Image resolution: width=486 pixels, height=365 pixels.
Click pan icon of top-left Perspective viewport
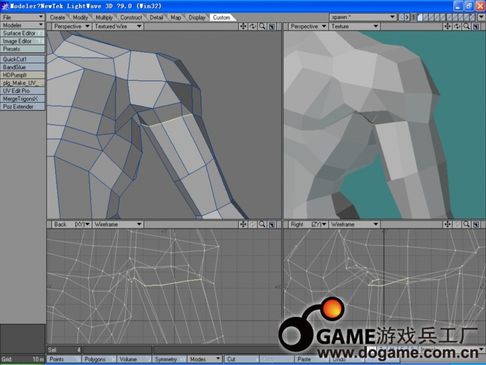click(243, 26)
